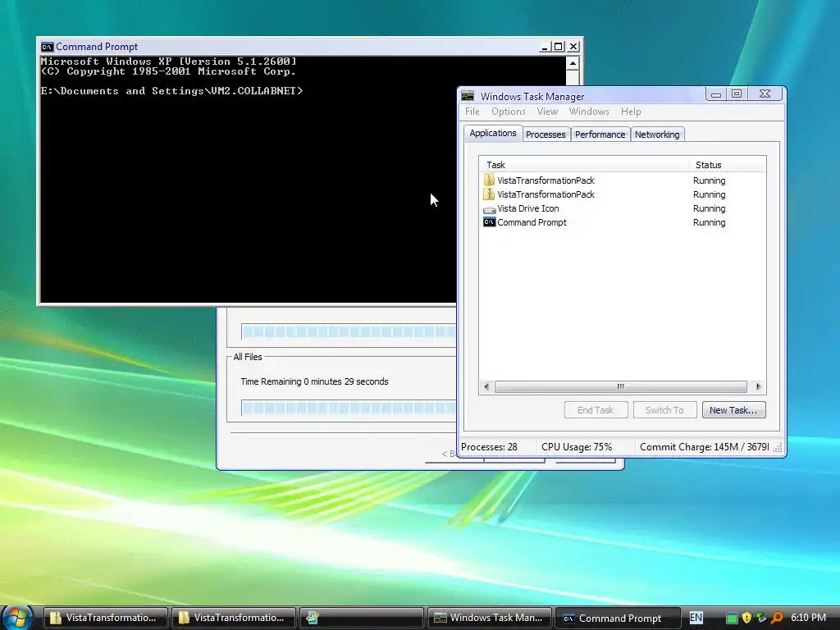This screenshot has height=630, width=840.
Task: Click the All Files progress bar
Action: pos(349,409)
